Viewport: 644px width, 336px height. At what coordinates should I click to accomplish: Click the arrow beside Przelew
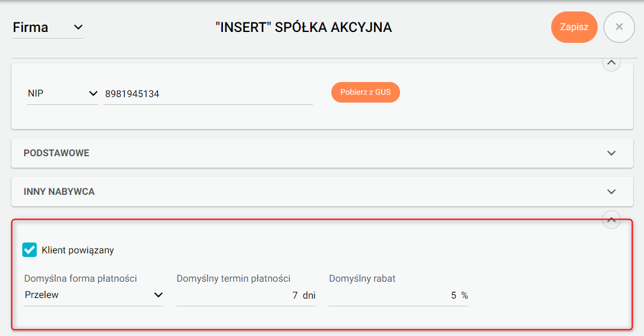coord(158,295)
